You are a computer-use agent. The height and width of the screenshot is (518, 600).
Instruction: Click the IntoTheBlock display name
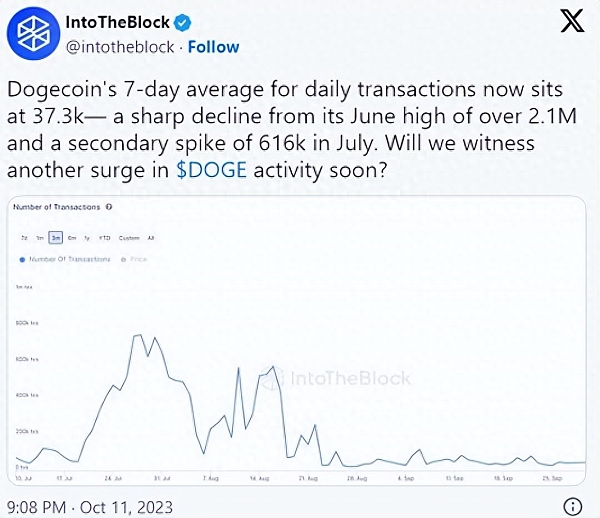[112, 23]
